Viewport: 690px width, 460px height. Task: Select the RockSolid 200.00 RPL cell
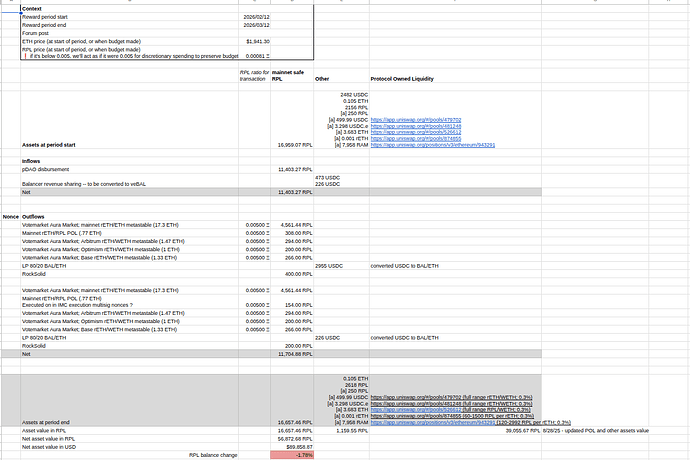(292, 346)
